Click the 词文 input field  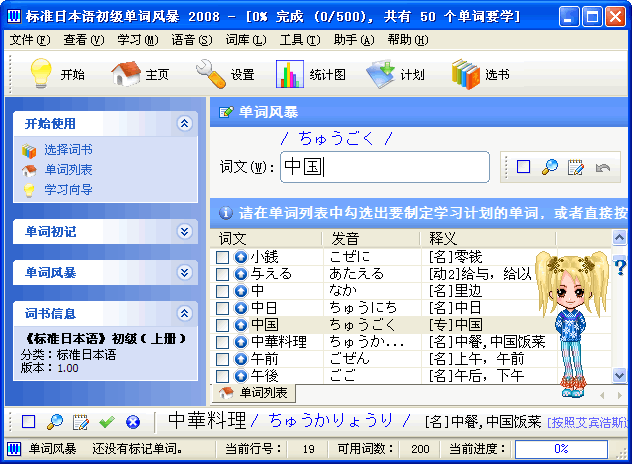click(x=384, y=167)
